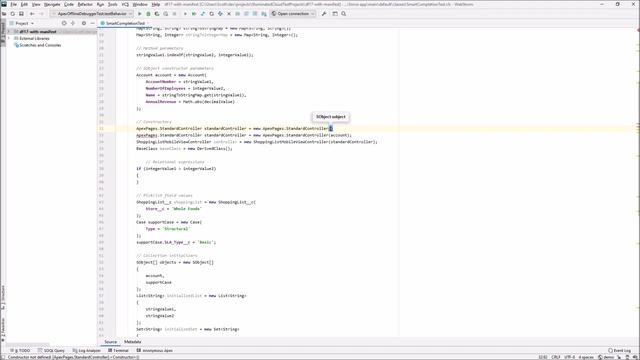
Task: Click the 'Constructor not defined' status bar message
Action: [73, 357]
